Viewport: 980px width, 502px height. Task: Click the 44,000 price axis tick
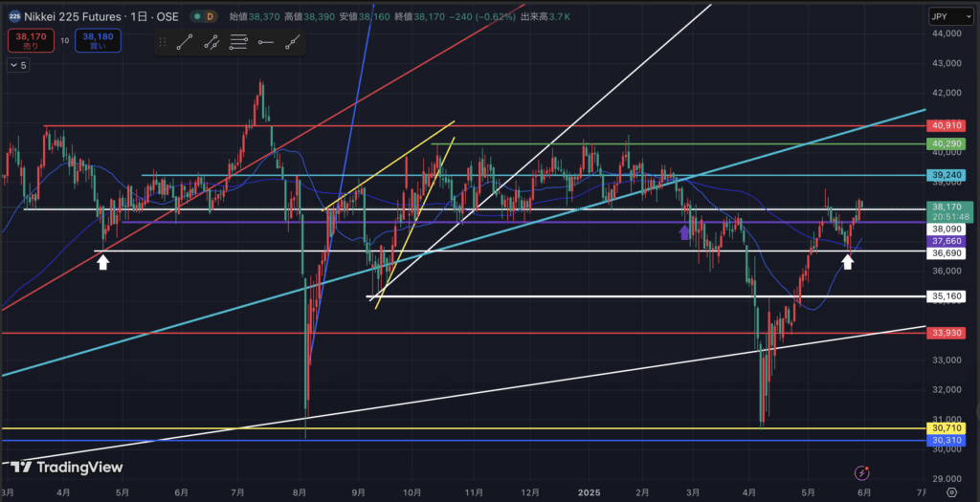coord(945,33)
